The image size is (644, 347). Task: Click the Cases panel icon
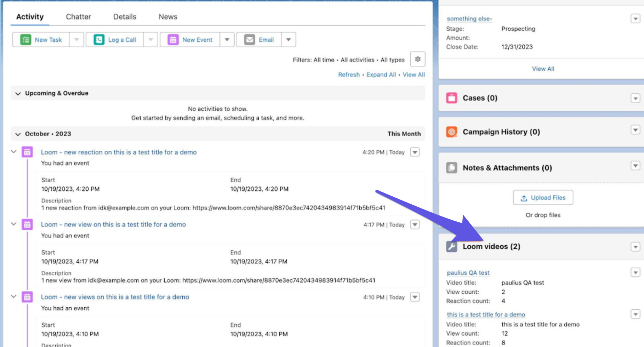tap(452, 98)
